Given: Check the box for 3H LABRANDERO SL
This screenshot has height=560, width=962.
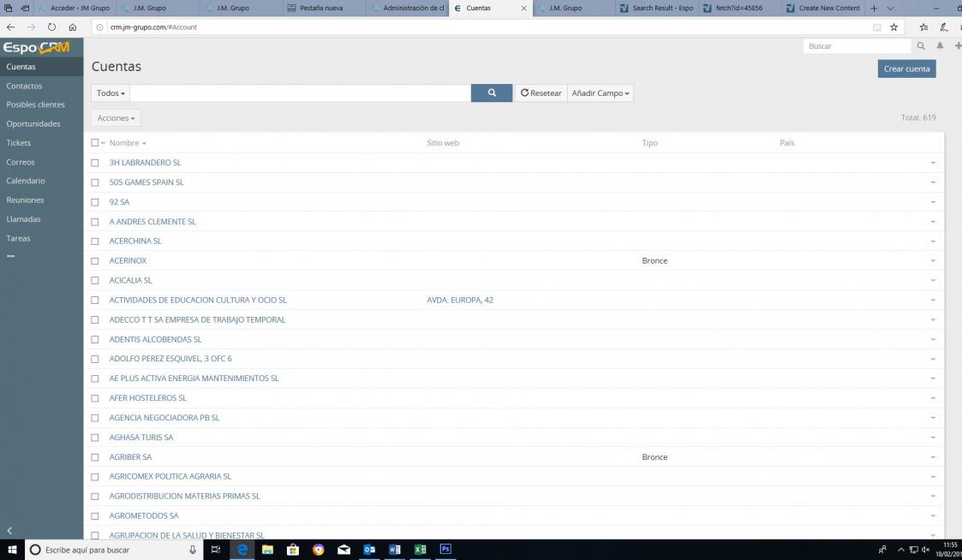Looking at the screenshot, I should [x=94, y=163].
